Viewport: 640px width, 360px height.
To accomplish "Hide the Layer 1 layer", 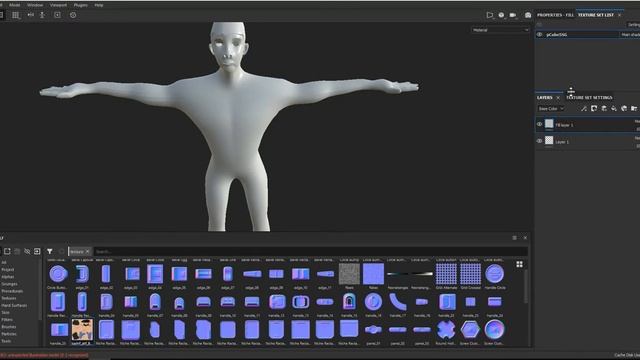I will (540, 141).
